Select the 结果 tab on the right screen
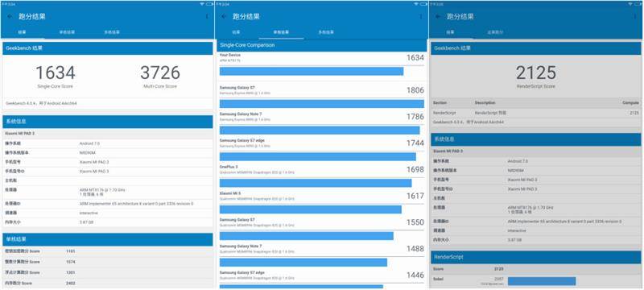The width and height of the screenshot is (644, 290). click(451, 32)
